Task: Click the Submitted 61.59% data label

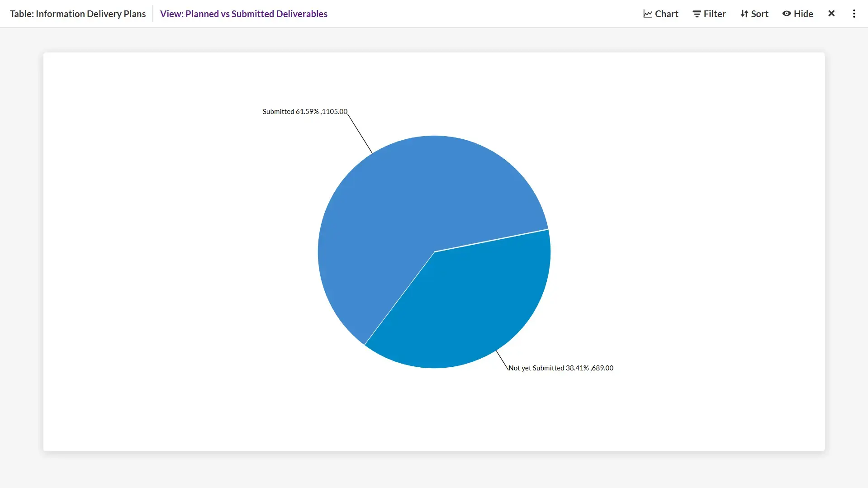Action: [x=304, y=111]
